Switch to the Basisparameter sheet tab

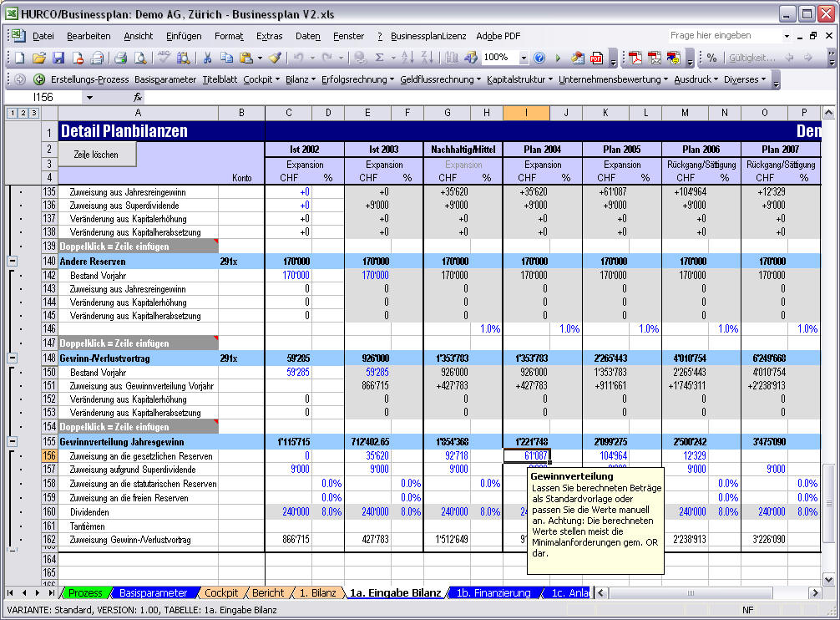click(x=153, y=592)
